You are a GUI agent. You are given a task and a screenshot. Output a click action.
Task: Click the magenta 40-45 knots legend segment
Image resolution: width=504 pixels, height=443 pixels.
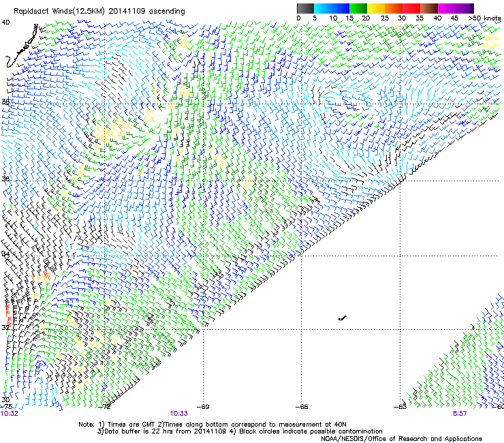click(x=447, y=8)
